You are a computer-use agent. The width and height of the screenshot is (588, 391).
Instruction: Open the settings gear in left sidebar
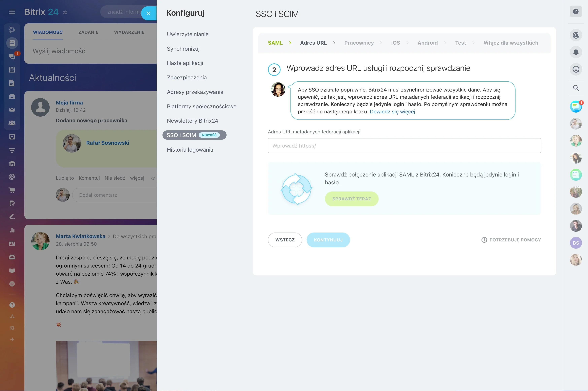click(12, 328)
